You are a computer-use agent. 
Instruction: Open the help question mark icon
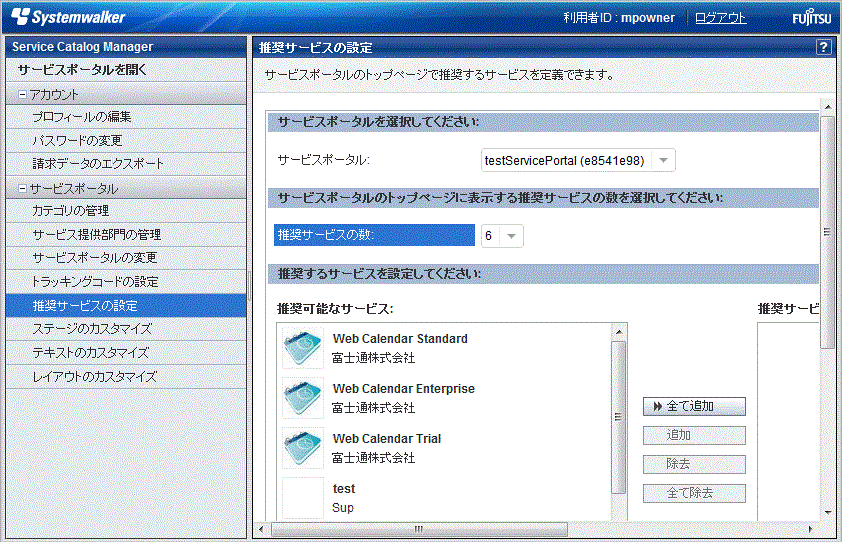tap(823, 47)
